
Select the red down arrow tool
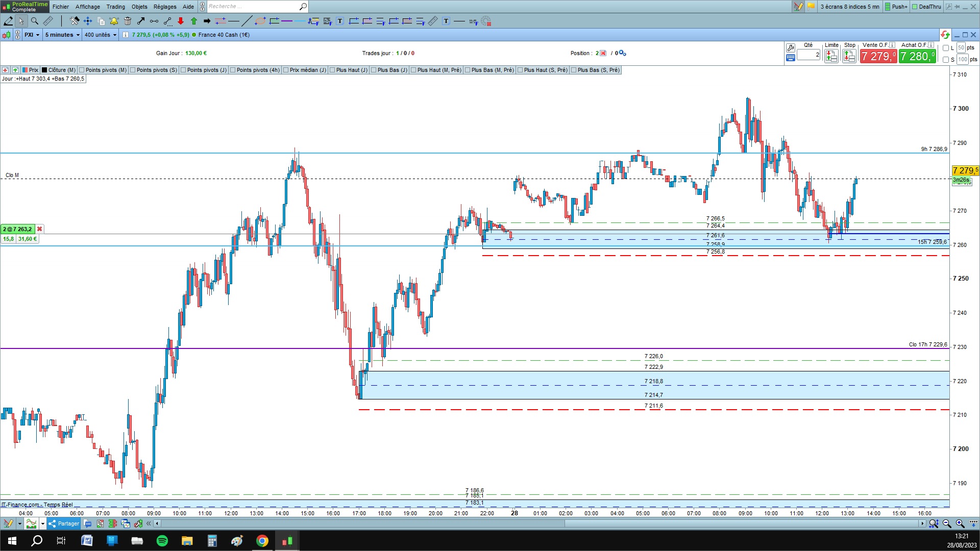click(x=181, y=21)
